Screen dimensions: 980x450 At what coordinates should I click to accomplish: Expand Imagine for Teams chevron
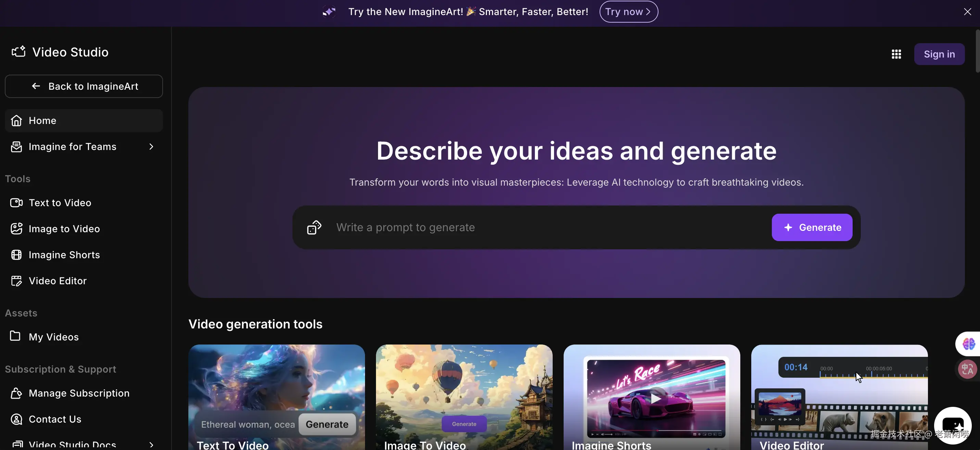pyautogui.click(x=151, y=147)
